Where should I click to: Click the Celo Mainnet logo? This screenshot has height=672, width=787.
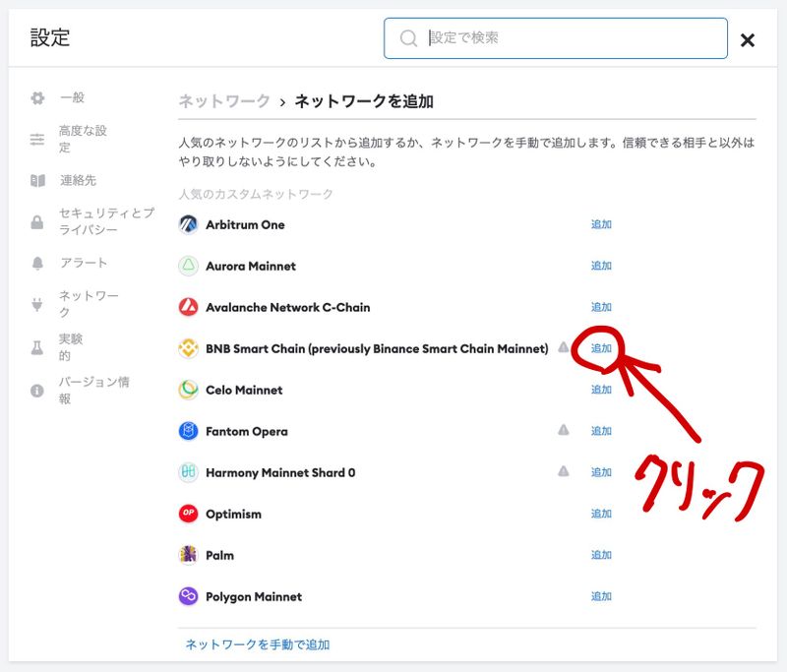coord(188,390)
